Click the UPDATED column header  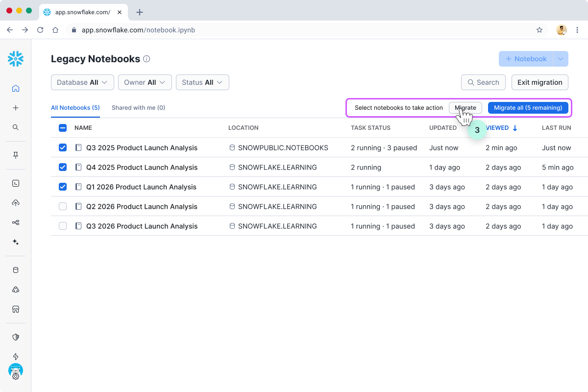coord(443,128)
